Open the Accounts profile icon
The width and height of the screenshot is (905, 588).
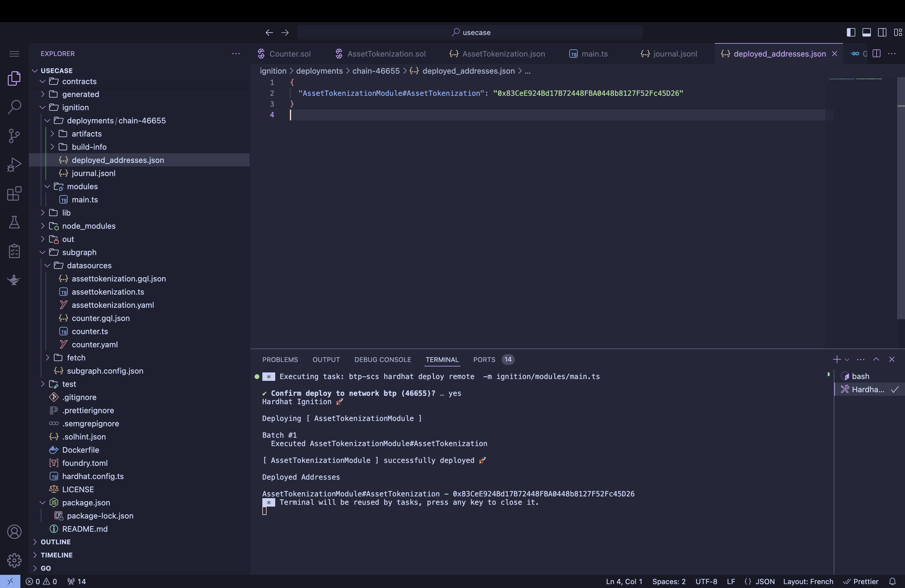(14, 531)
